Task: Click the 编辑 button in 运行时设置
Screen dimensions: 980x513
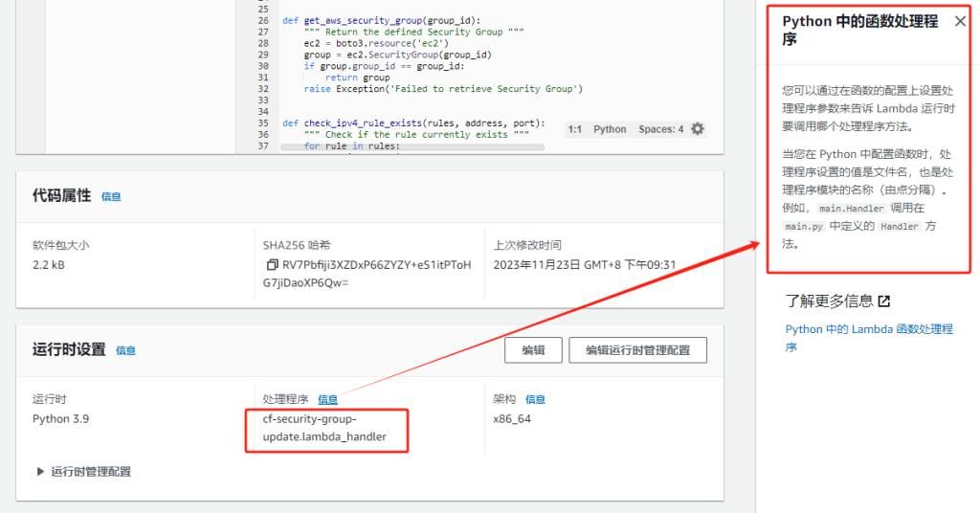Action: pyautogui.click(x=533, y=350)
